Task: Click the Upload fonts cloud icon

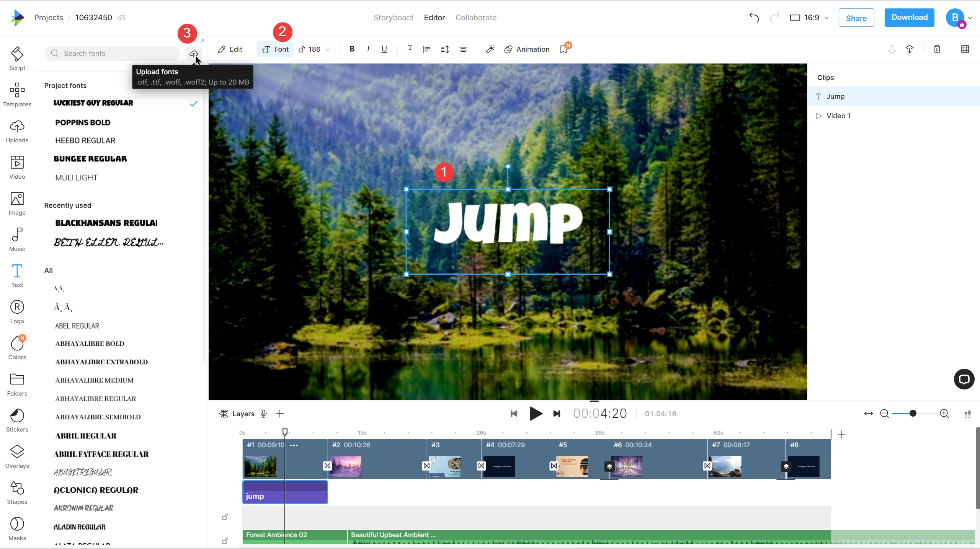Action: pyautogui.click(x=193, y=54)
